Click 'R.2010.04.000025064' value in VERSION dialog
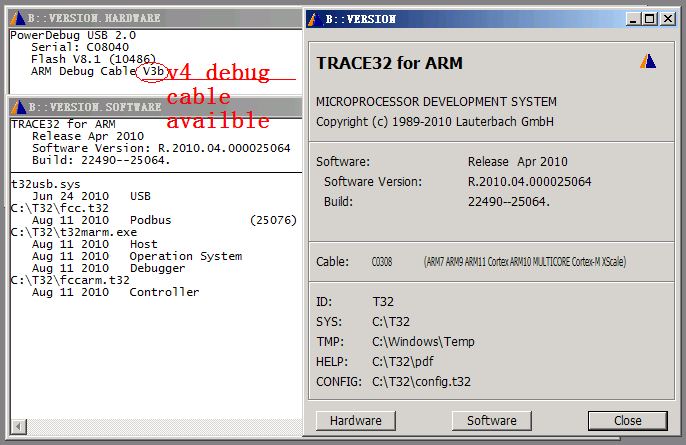Screen dimensions: 686x445 click(x=529, y=182)
